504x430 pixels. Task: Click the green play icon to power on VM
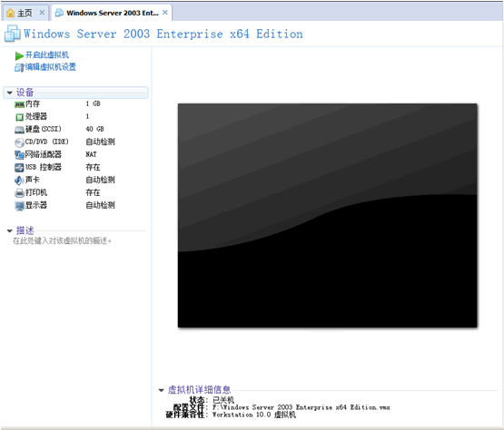pos(19,55)
